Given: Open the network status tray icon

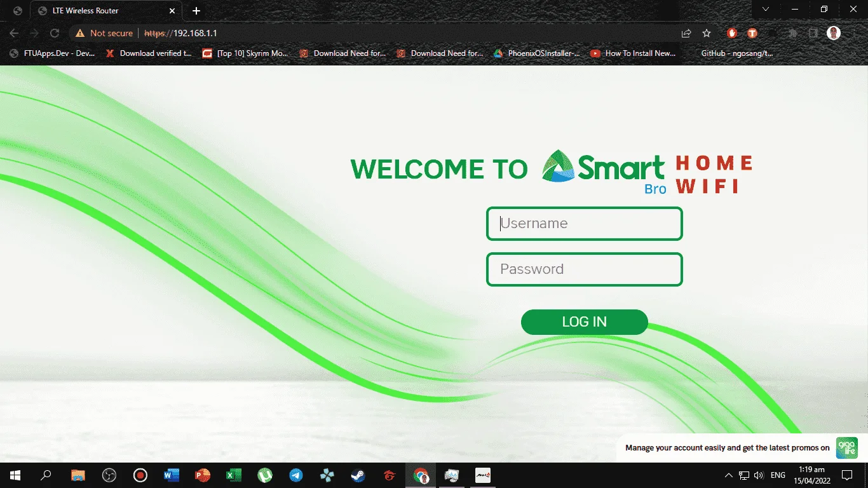Looking at the screenshot, I should [x=744, y=475].
